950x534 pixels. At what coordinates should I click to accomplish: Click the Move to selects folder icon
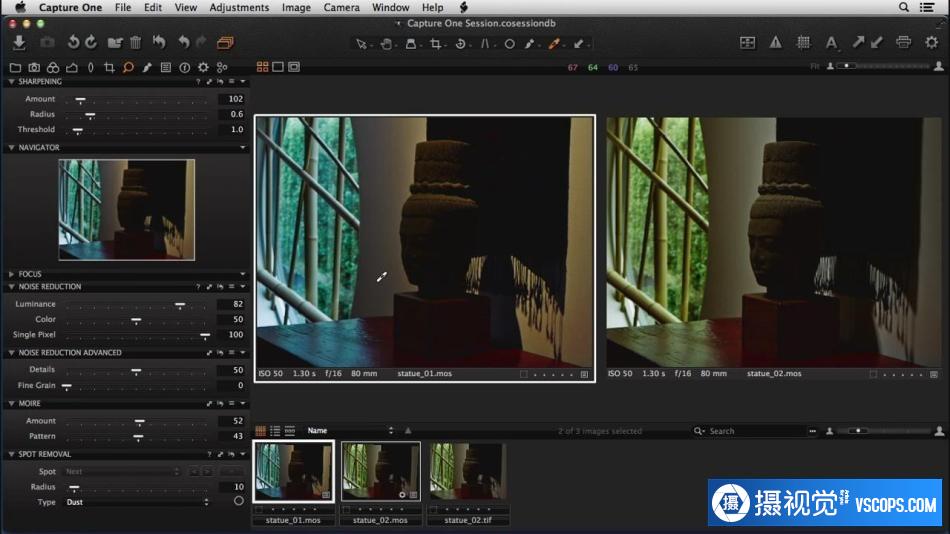click(x=115, y=42)
